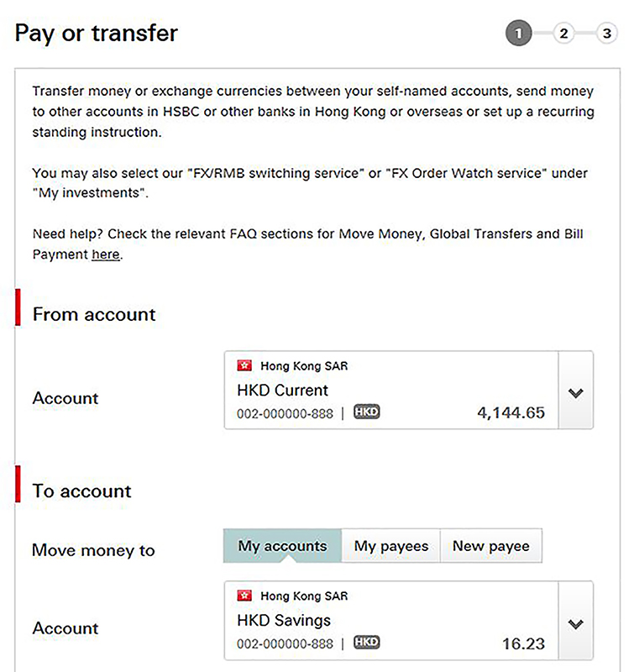Select step 3 in the progress indicator
Screen dimensions: 634x672
[x=607, y=33]
